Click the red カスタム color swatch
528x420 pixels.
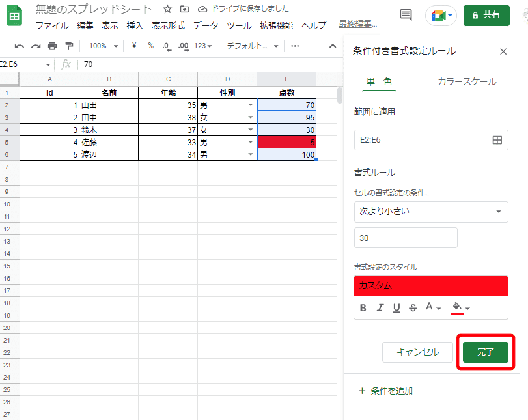point(431,285)
